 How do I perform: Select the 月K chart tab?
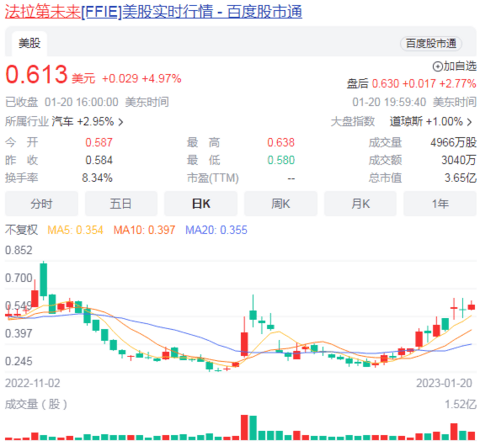360,204
